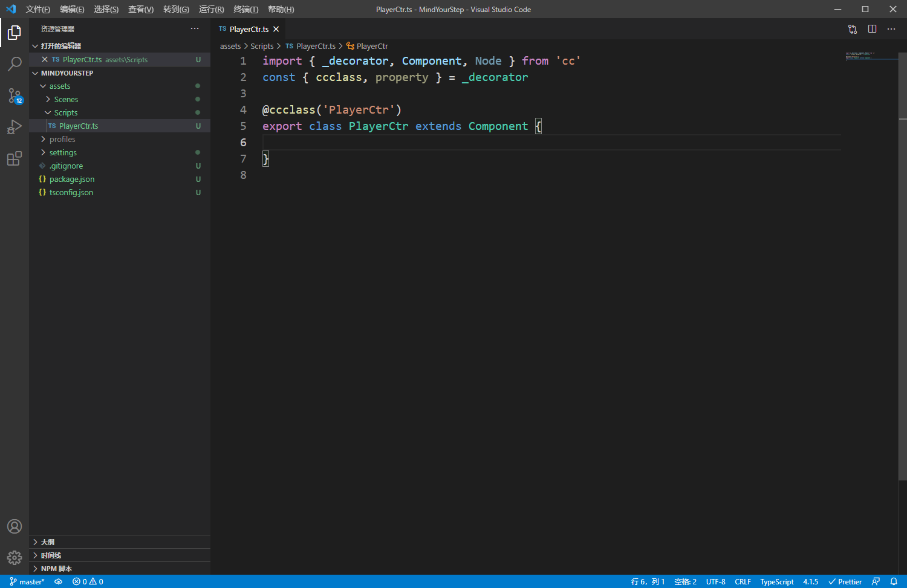907x588 pixels.
Task: Expand the 时间线 timeline section
Action: click(120, 555)
